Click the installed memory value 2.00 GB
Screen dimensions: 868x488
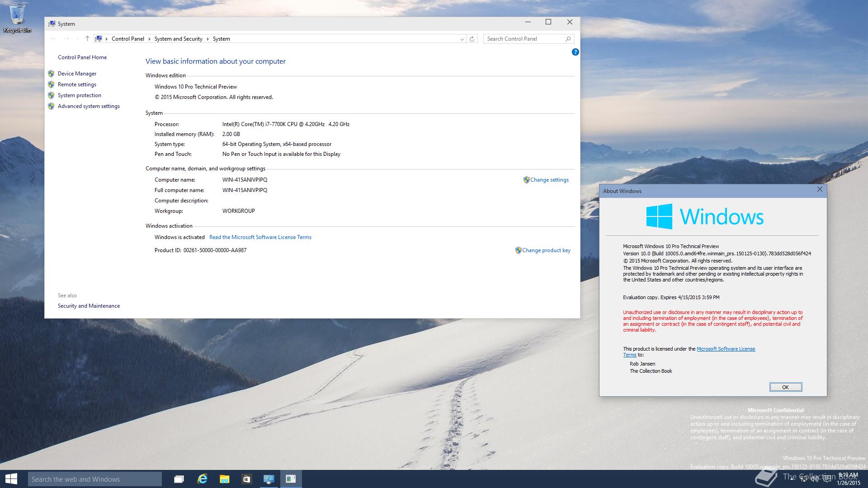click(231, 134)
